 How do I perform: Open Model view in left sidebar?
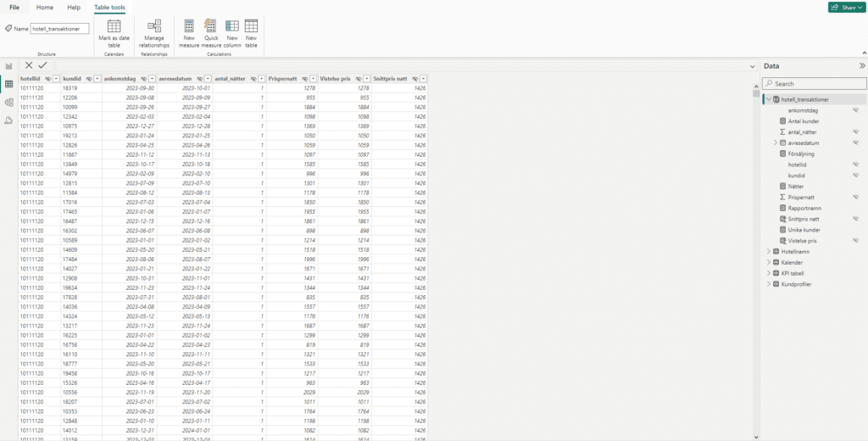click(x=9, y=102)
